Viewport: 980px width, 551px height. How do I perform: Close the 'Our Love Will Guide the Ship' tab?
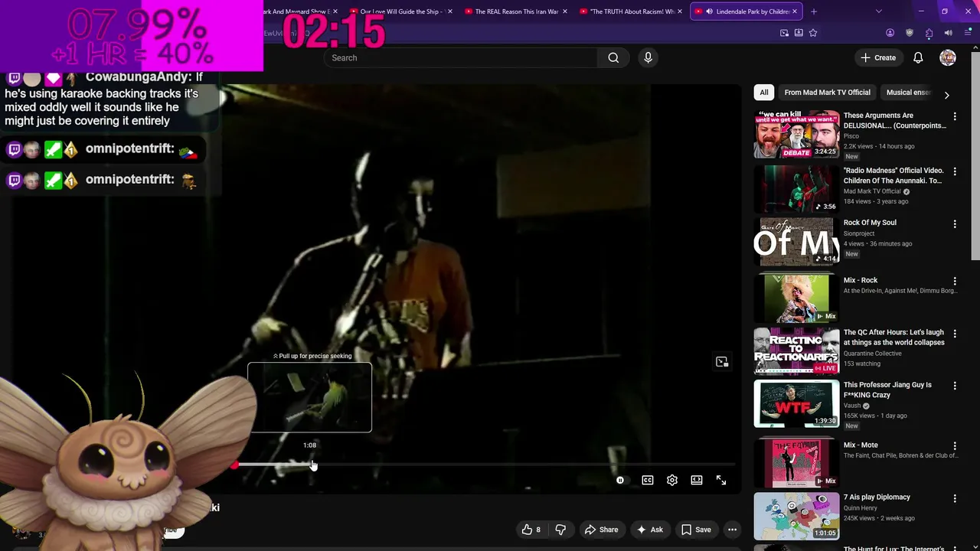(449, 11)
